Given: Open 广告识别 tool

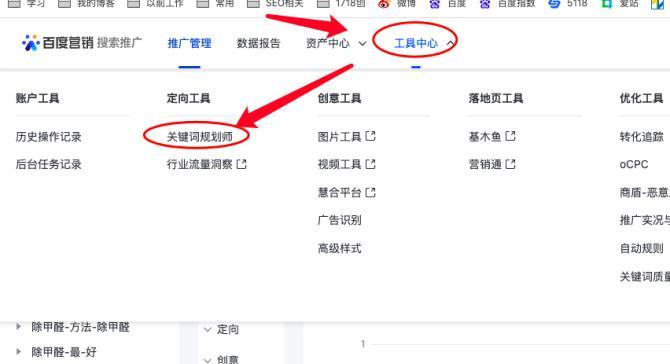Looking at the screenshot, I should pos(339,220).
